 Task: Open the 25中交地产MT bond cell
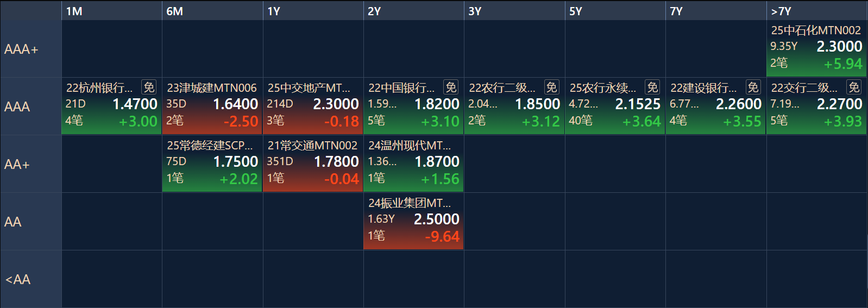(313, 106)
